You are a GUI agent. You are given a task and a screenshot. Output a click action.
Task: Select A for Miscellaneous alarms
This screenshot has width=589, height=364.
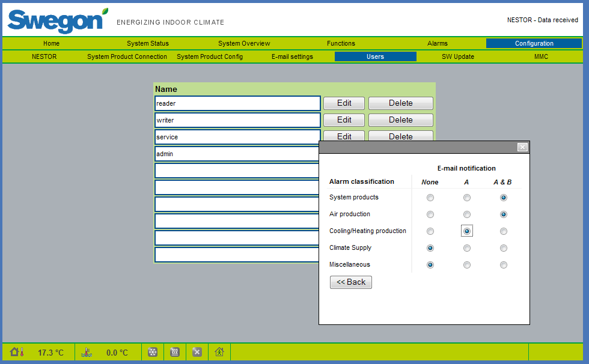point(466,265)
